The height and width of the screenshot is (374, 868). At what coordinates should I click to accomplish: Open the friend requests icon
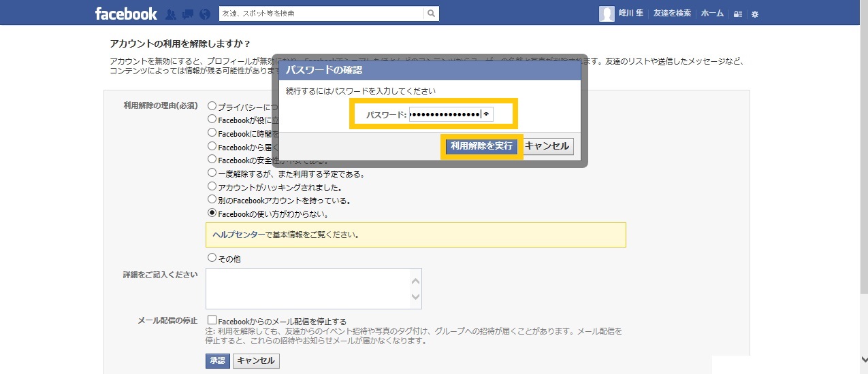pyautogui.click(x=171, y=14)
